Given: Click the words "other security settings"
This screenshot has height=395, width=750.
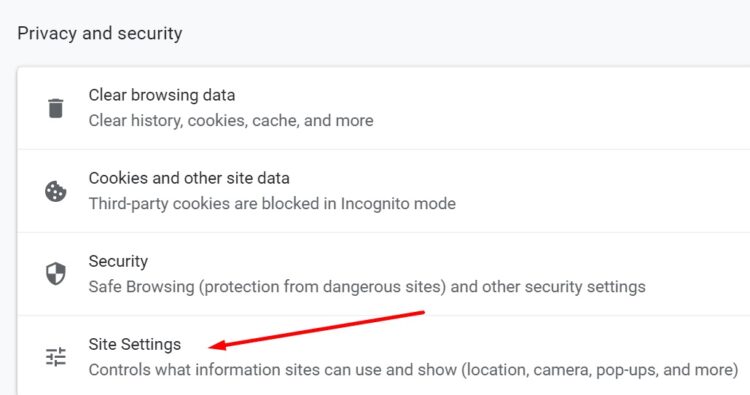Looking at the screenshot, I should pyautogui.click(x=563, y=287).
